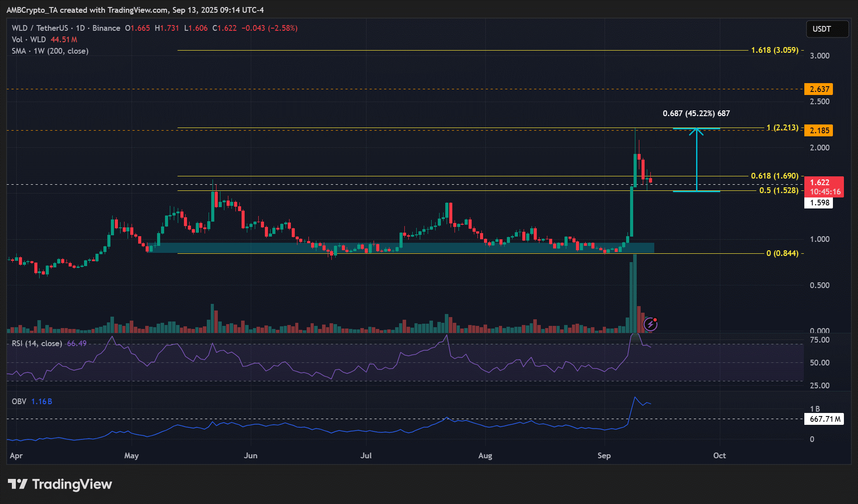Select the OBV indicator legend label
Viewport: 858px width, 504px height.
(19, 402)
